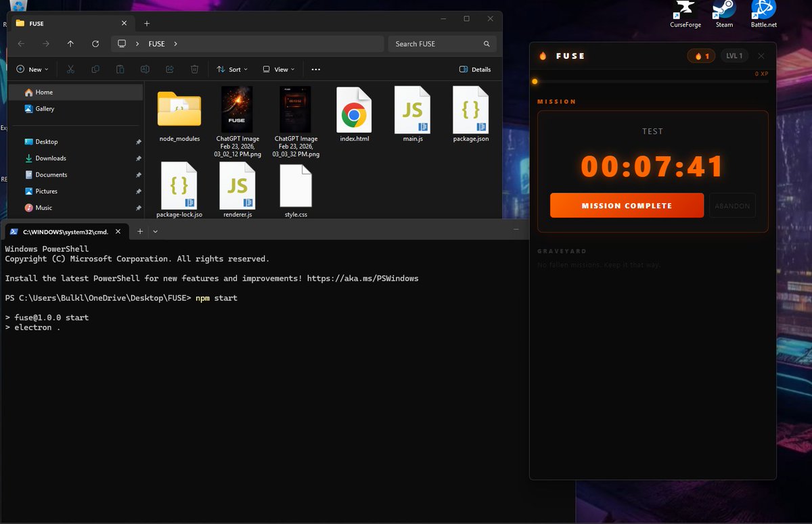Open the New dropdown in Explorer
The width and height of the screenshot is (812, 524).
pos(32,69)
